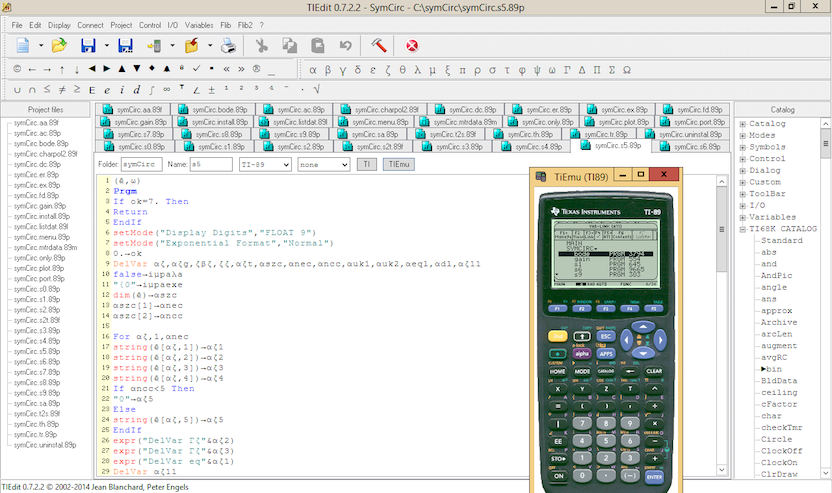Select symCirc.gain.89p in Project files
832x493 pixels.
point(40,206)
